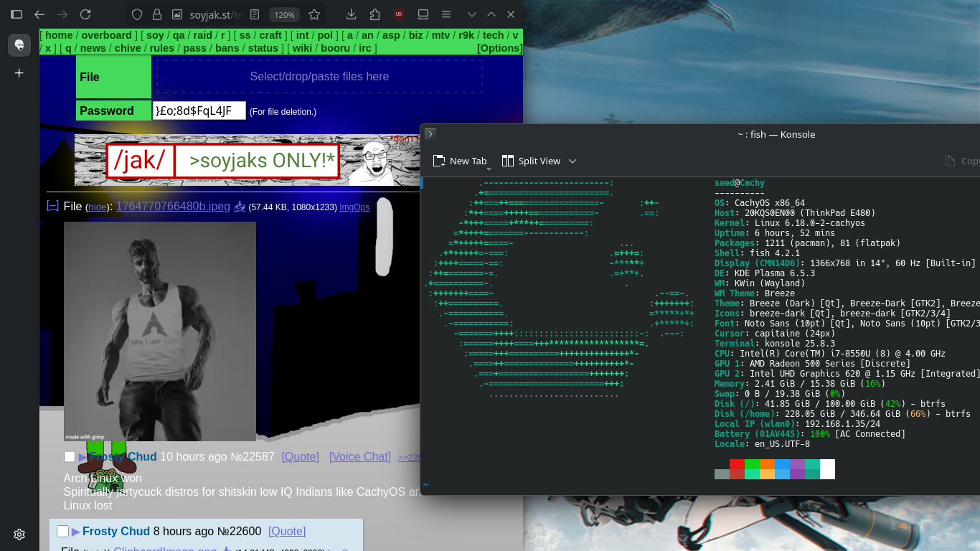
Task: Click the red color swatch in terminal palette
Action: (737, 464)
